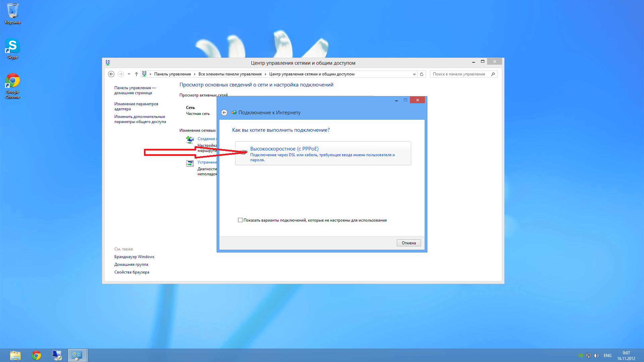
Task: Click forward arrow in Control Panel window
Action: (121, 74)
